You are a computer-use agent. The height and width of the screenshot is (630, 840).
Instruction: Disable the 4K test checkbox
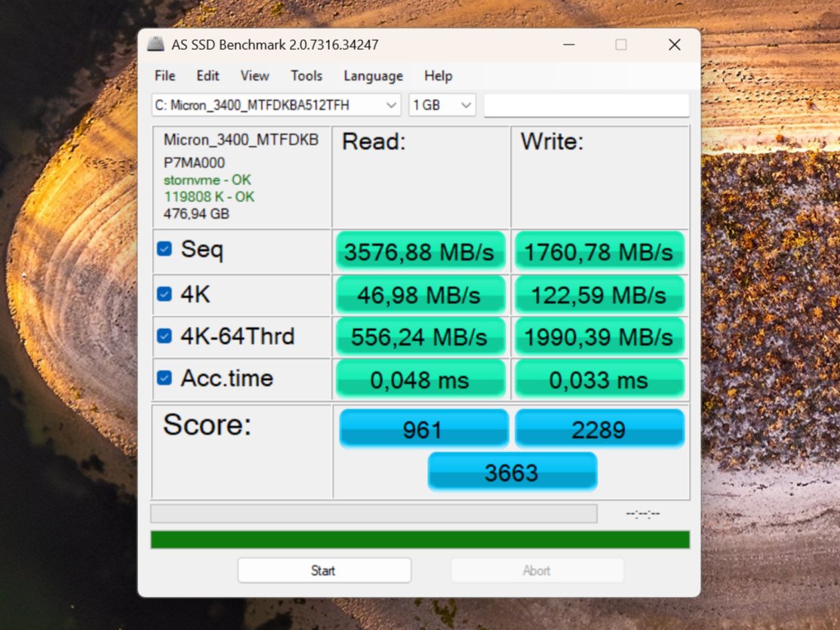click(x=164, y=294)
